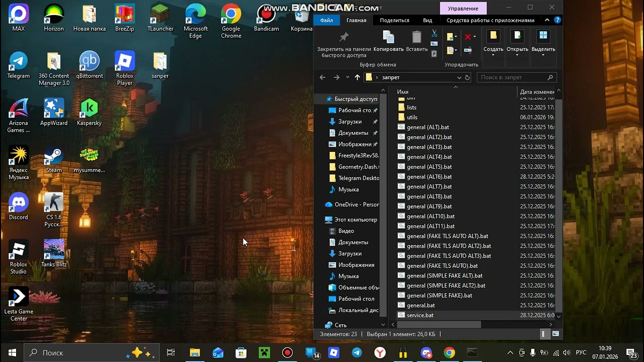Open Move to dropdown arrow
Viewport: 644px width, 362px height.
click(x=455, y=37)
